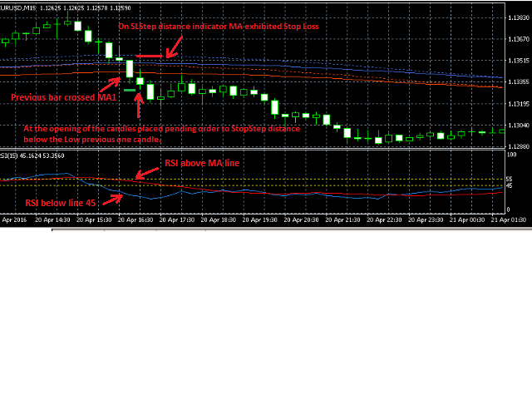532x399 pixels.
Task: Click the Apr 2016 date label
Action: [14, 219]
